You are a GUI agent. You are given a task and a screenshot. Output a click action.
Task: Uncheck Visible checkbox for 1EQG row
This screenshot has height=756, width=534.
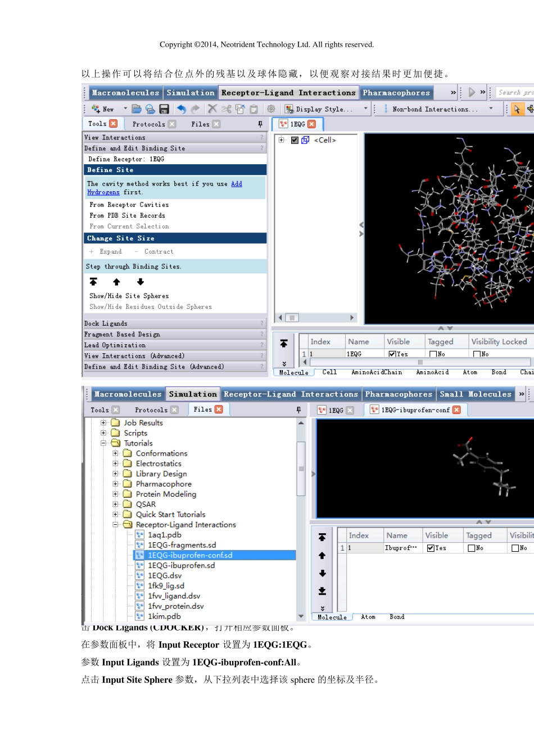[x=392, y=354]
